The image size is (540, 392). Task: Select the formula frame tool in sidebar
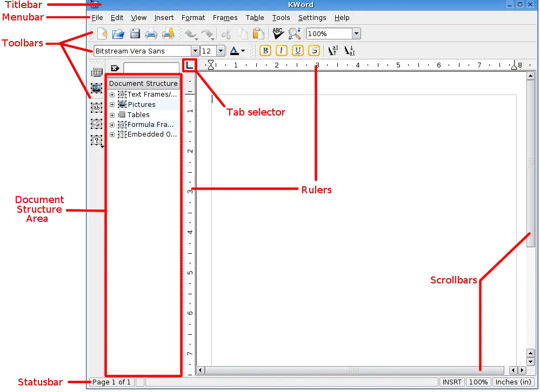point(97,124)
